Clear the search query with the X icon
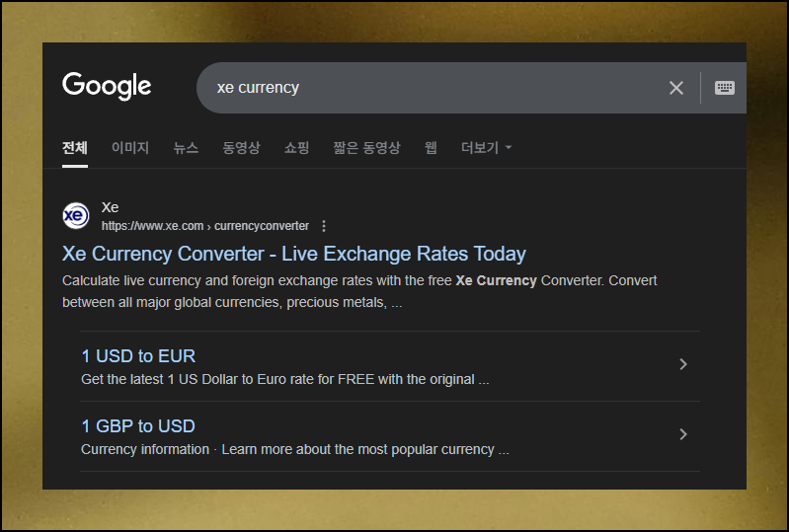 (676, 88)
